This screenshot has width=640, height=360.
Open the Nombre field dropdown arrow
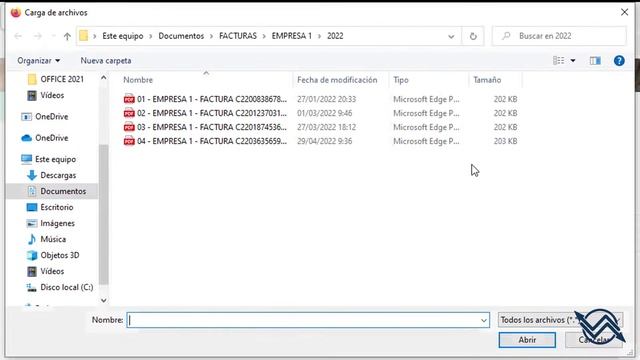point(484,320)
